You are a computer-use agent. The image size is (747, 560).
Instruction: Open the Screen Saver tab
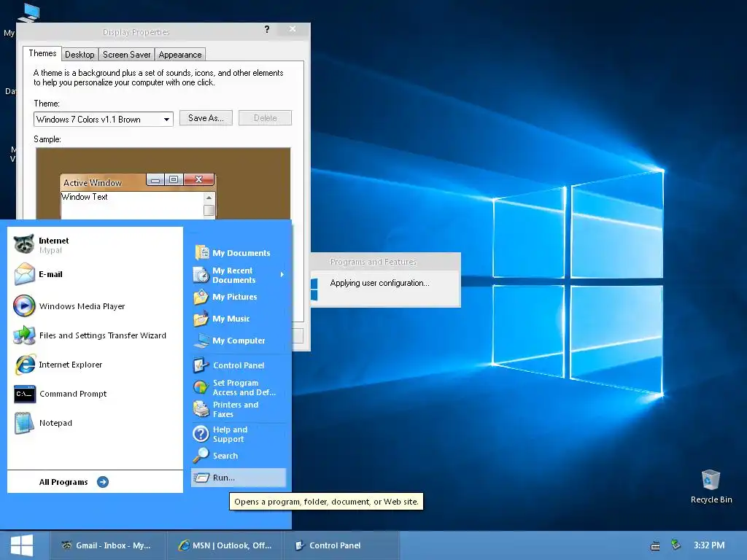coord(127,54)
